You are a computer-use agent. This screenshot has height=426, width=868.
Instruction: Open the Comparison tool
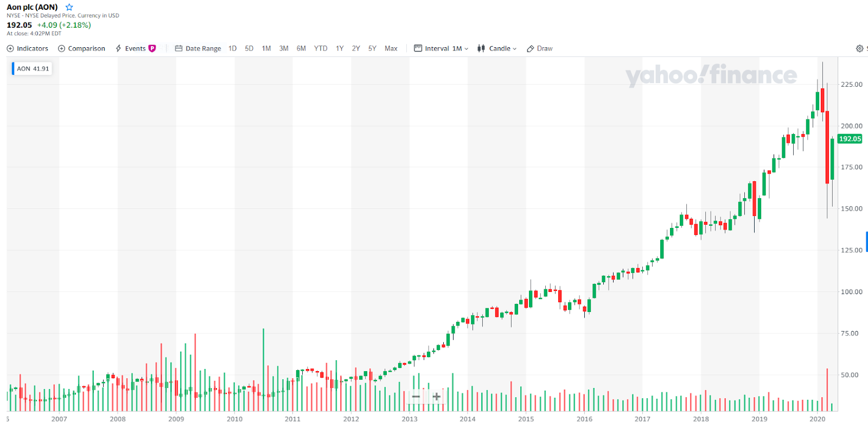81,48
